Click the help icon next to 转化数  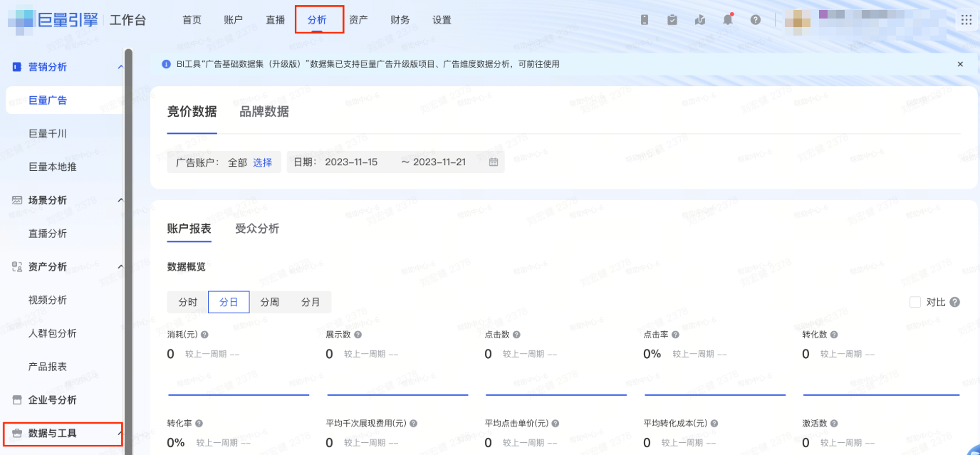[834, 335]
